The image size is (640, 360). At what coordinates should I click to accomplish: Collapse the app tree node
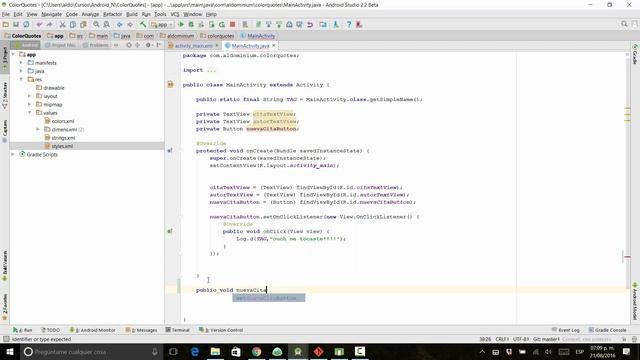coord(13,54)
